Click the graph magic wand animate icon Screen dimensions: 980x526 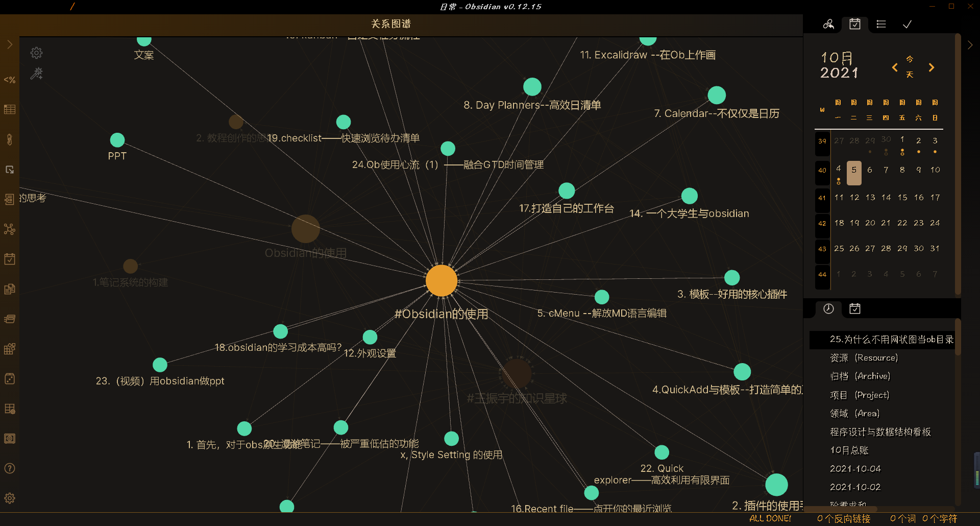(36, 74)
